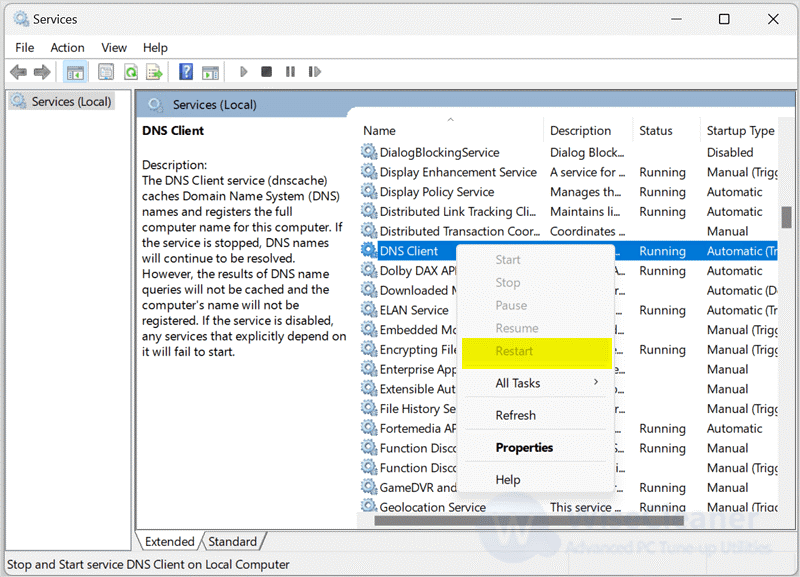Click the horizontal scrollbar thumb of the services list

529,521
